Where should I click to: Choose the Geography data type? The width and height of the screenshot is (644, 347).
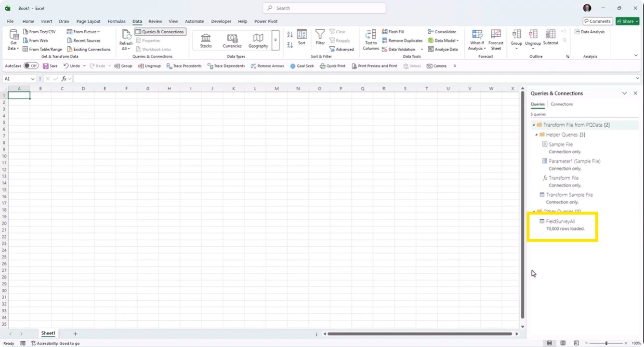[x=258, y=40]
